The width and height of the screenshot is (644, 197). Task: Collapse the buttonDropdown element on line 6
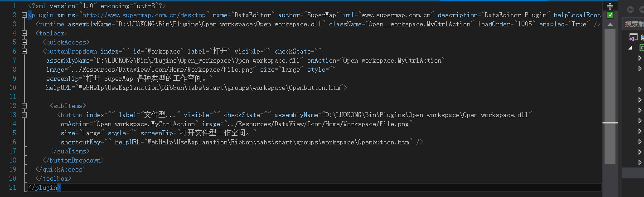pos(24,51)
